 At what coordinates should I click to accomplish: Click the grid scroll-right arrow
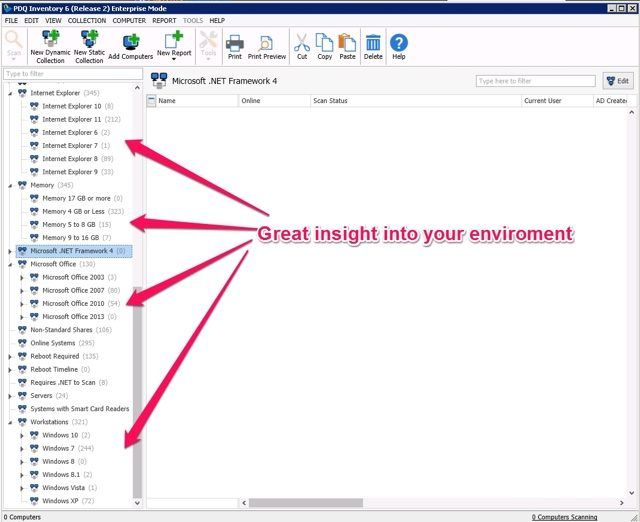click(622, 503)
